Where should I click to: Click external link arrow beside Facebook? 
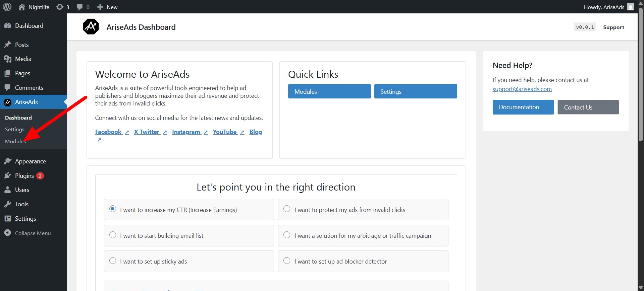pyautogui.click(x=127, y=133)
